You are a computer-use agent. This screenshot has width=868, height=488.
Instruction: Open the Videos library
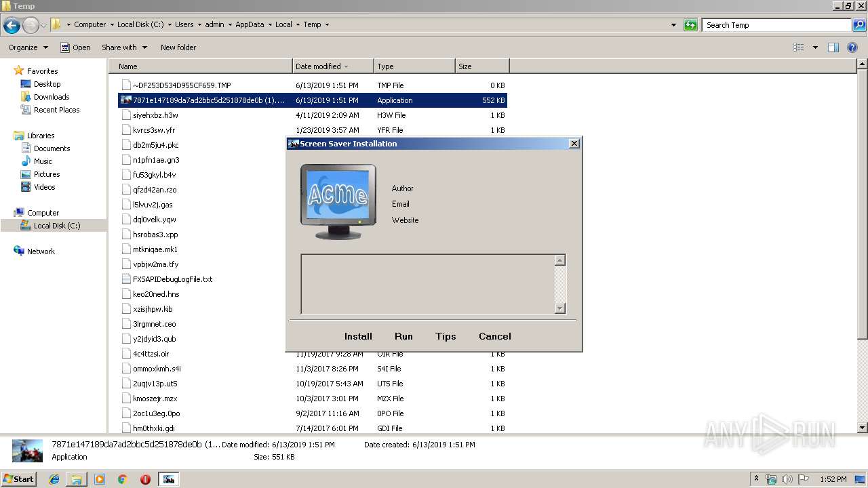click(x=45, y=187)
